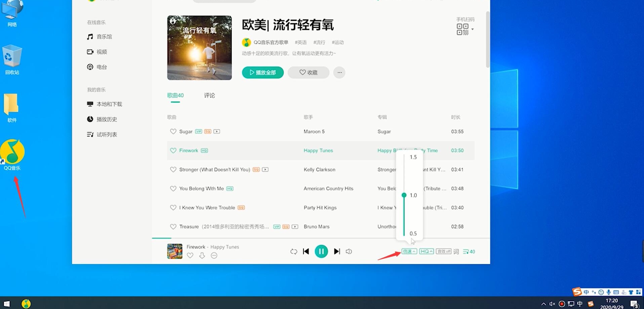Open the HQ audio quality dropdown
Image resolution: width=644 pixels, height=309 pixels.
(426, 251)
